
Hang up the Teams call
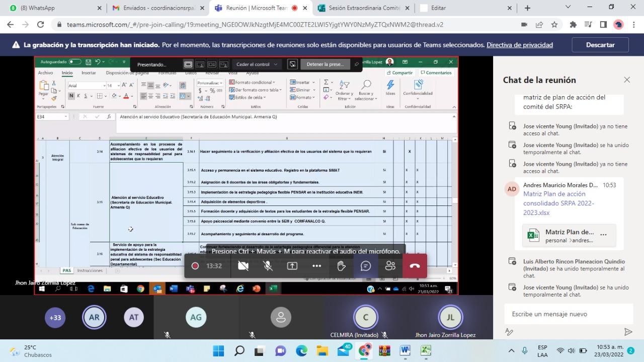click(x=415, y=266)
